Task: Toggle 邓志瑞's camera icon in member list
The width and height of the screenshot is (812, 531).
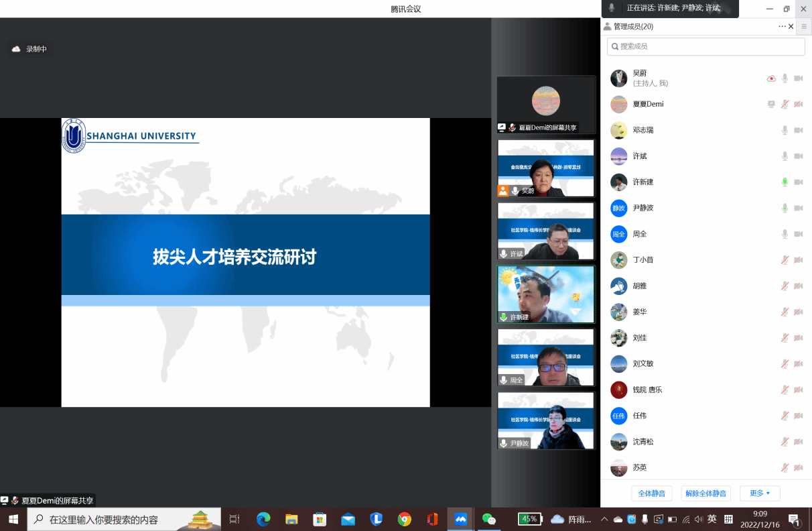Action: [x=798, y=130]
